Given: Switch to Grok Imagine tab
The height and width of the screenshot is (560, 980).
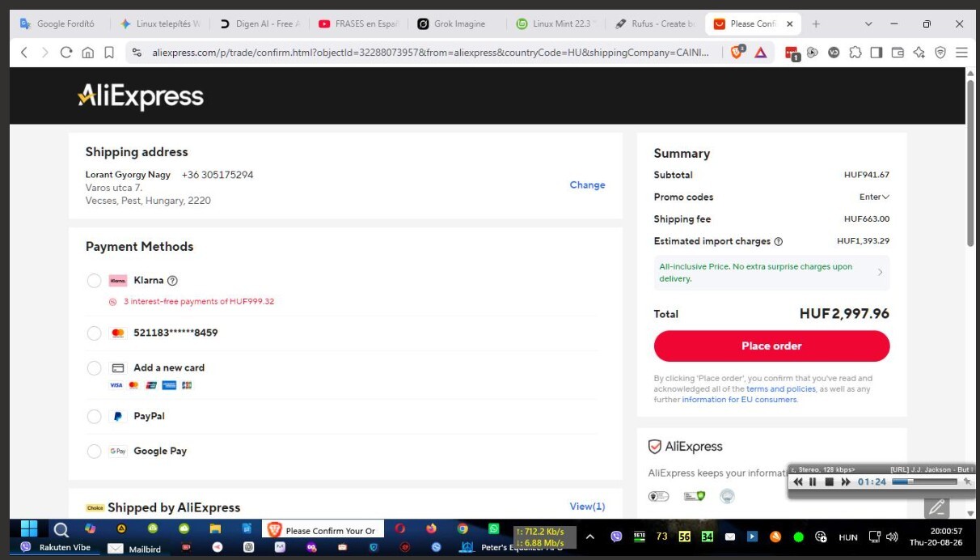Looking at the screenshot, I should pyautogui.click(x=458, y=24).
